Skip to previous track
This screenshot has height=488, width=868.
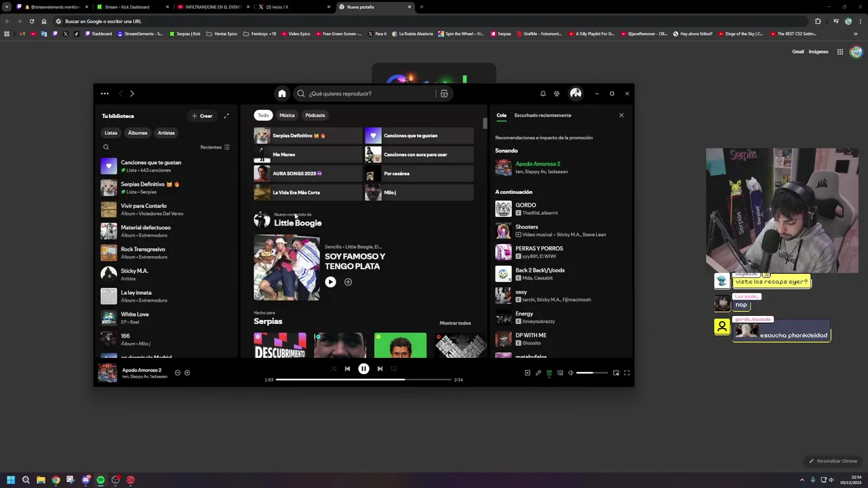347,369
